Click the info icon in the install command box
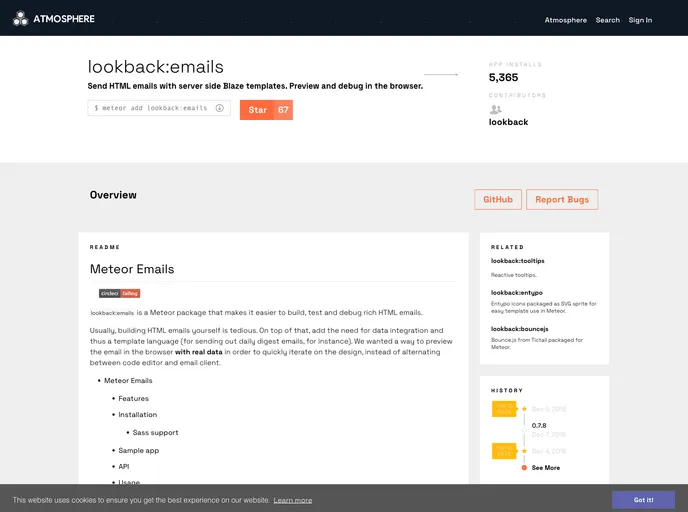 pos(219,108)
